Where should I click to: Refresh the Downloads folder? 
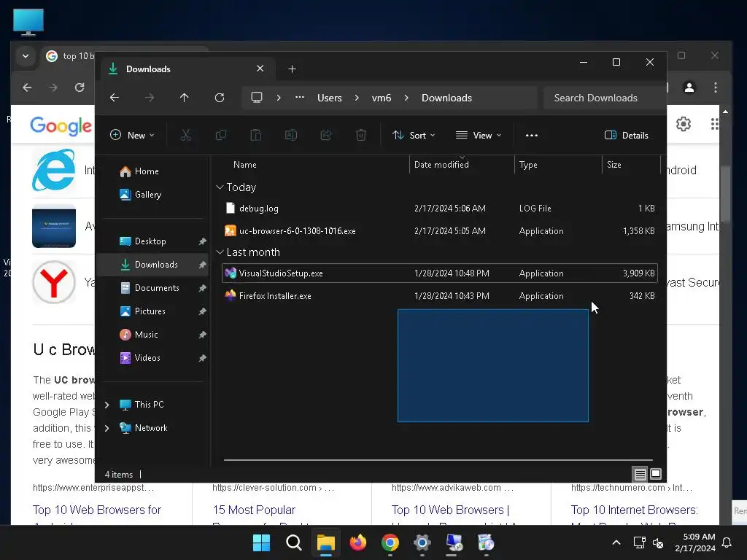[220, 98]
